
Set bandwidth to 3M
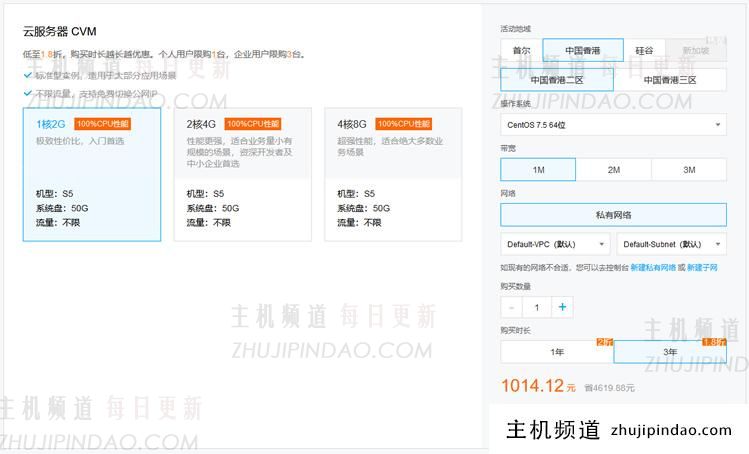pos(689,170)
